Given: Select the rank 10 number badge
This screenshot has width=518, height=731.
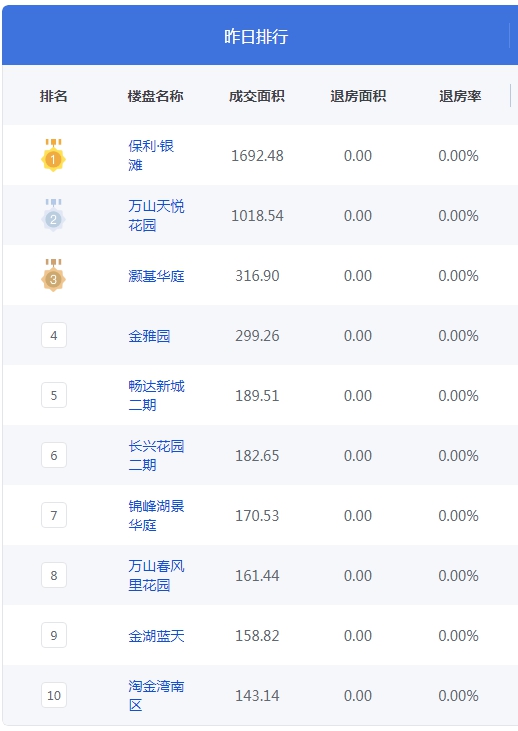Looking at the screenshot, I should point(54,696).
